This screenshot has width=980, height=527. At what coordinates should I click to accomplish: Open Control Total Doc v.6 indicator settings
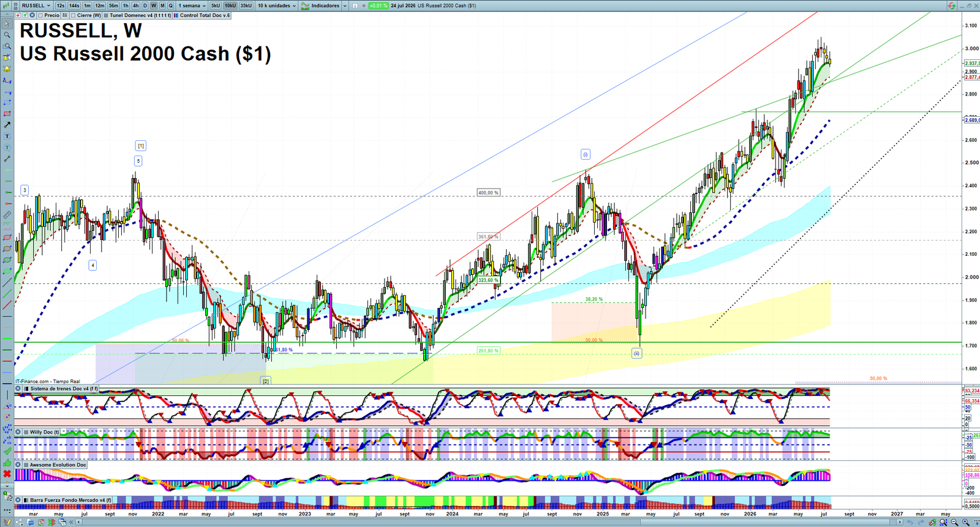tap(205, 15)
